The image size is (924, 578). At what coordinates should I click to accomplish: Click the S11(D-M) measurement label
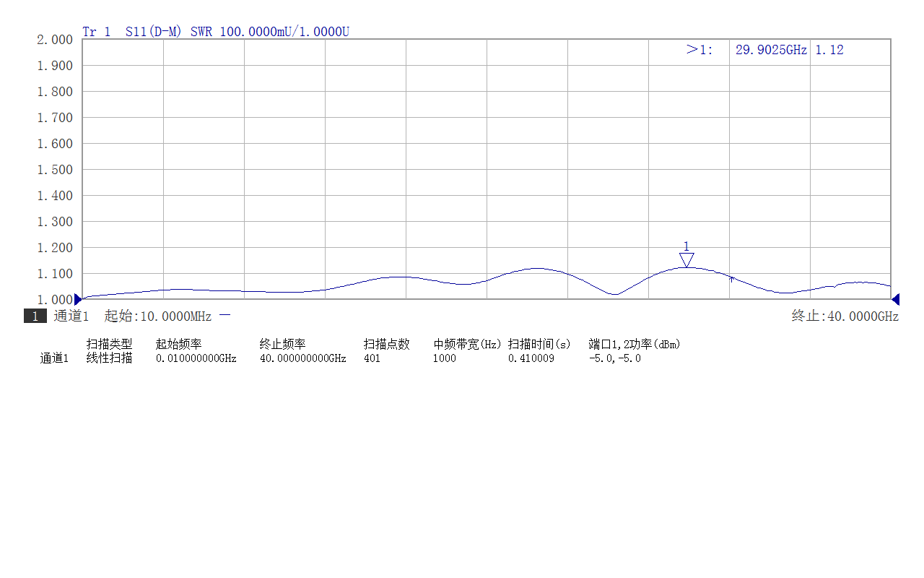click(x=155, y=32)
